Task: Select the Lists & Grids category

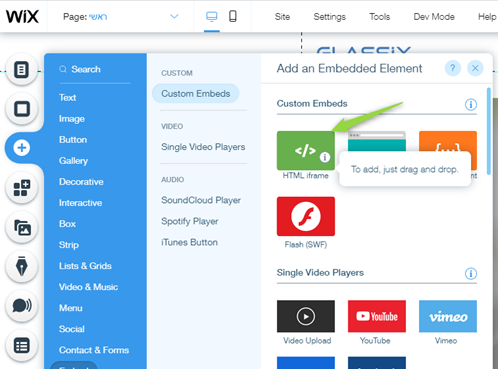Action: tap(85, 266)
